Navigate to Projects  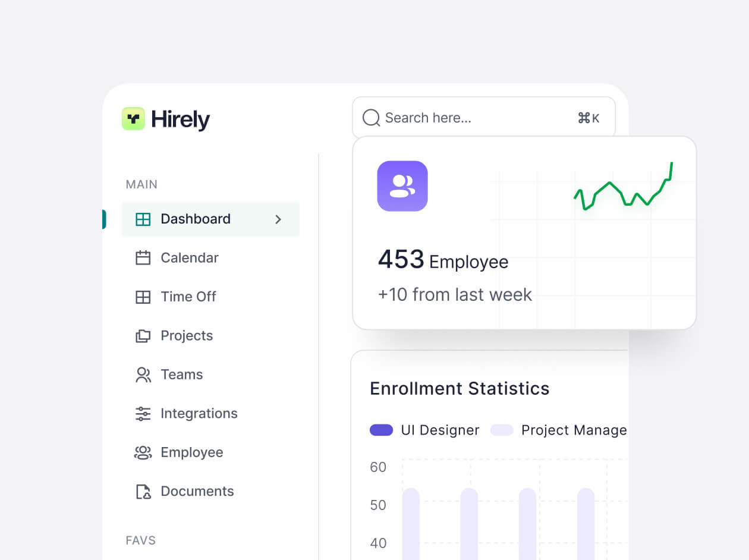click(x=187, y=336)
